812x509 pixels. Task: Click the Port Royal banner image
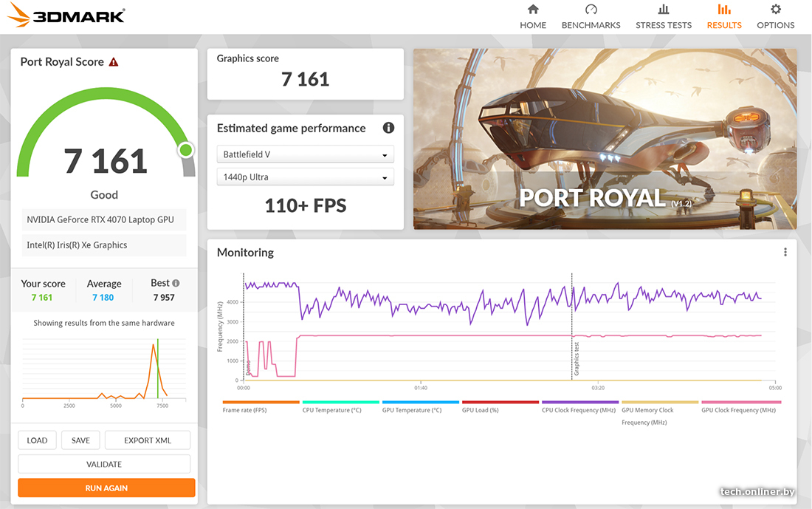click(x=605, y=139)
